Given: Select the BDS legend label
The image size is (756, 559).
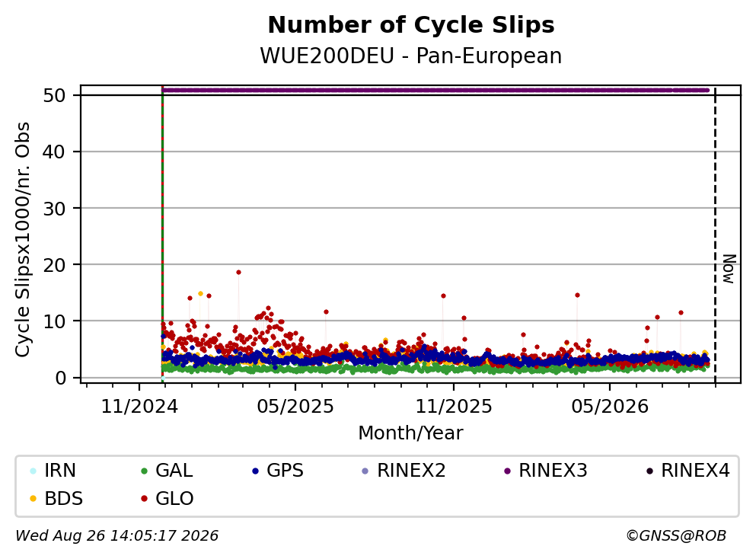Looking at the screenshot, I should 64,499.
